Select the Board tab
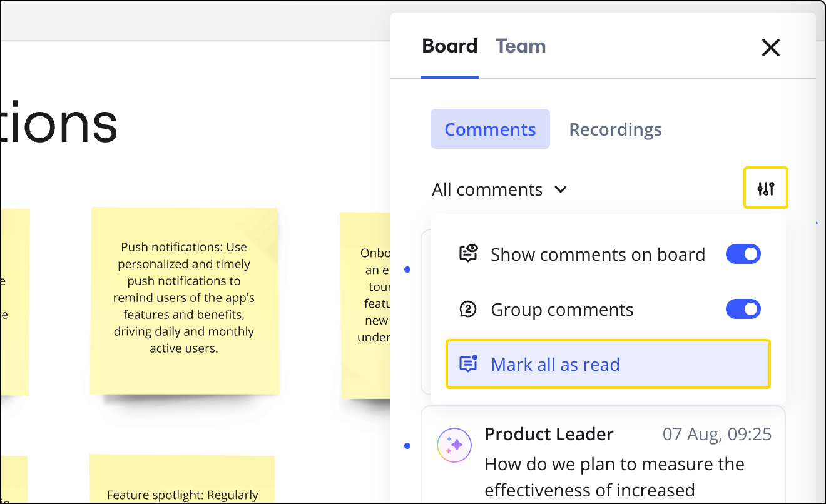Viewport: 826px width, 504px height. [x=449, y=46]
